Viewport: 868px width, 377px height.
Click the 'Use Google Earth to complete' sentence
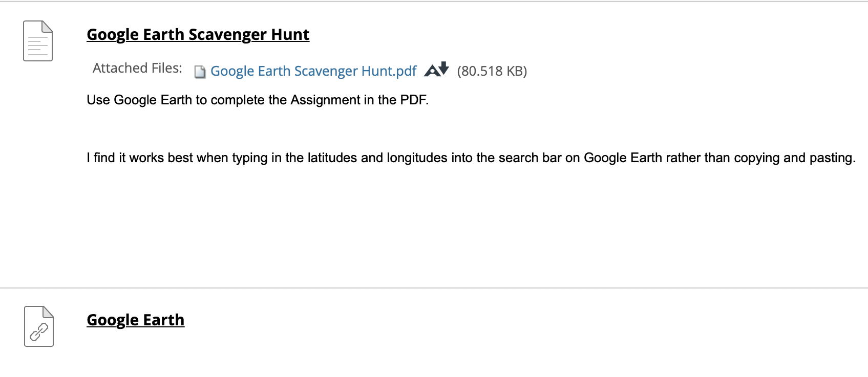(258, 100)
